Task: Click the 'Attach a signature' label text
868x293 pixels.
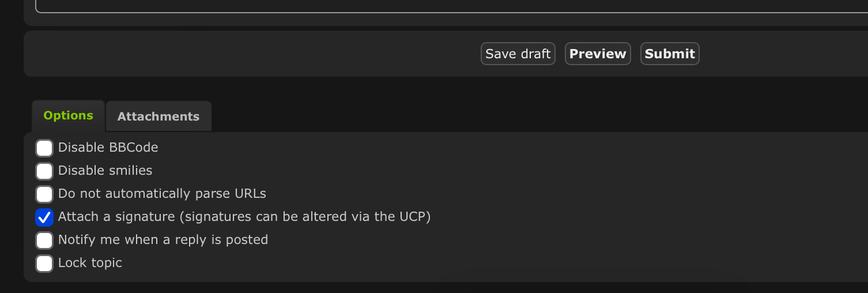Action: click(x=116, y=217)
